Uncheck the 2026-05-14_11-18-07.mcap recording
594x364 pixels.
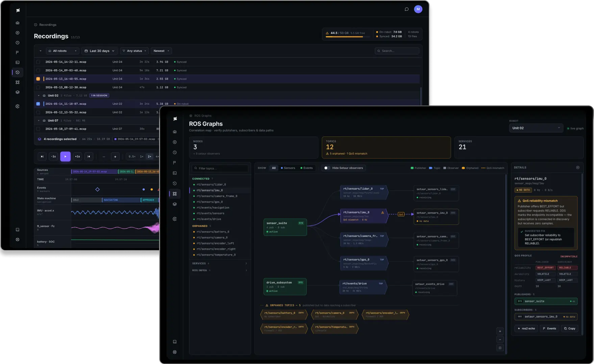click(x=38, y=104)
